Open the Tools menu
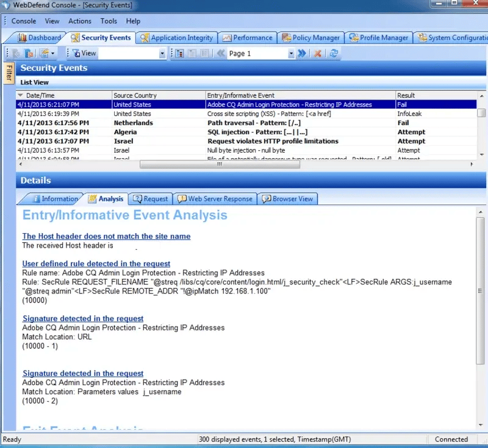Viewport: 488px width, 448px height. click(109, 21)
